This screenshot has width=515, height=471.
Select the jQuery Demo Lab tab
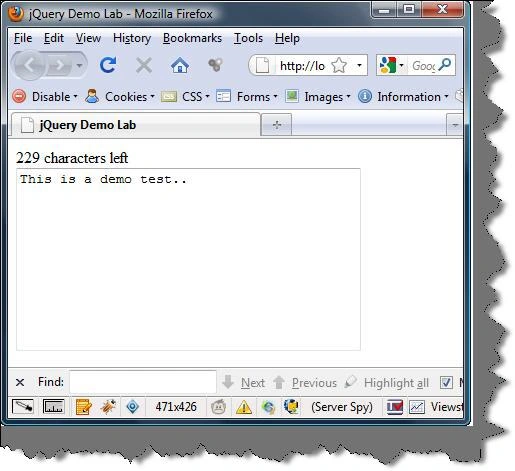136,125
